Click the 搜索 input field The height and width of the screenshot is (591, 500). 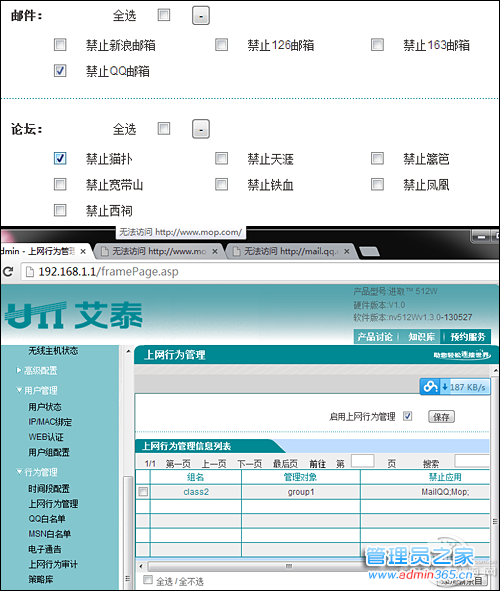[472, 461]
